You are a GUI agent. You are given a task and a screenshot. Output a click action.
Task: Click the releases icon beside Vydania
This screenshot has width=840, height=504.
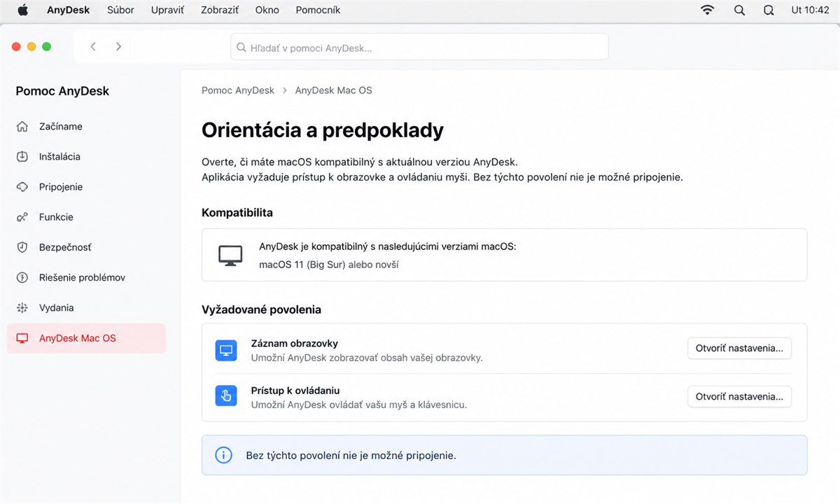[22, 307]
